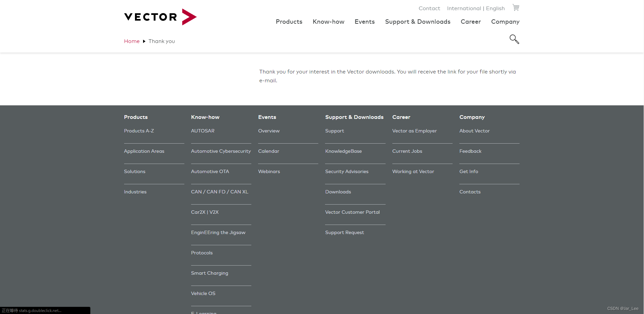
Task: Open CAN / CAN FD / CAN XL link
Action: (220, 192)
